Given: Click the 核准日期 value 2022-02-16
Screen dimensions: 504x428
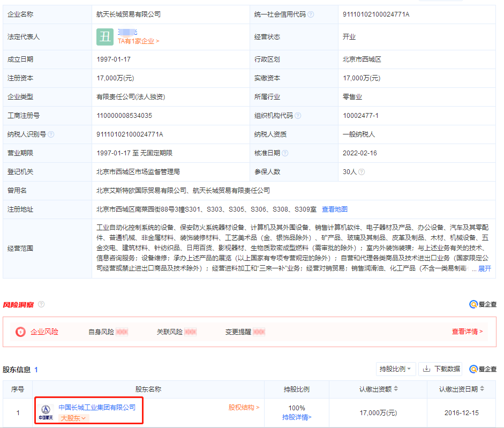Looking at the screenshot, I should (360, 153).
